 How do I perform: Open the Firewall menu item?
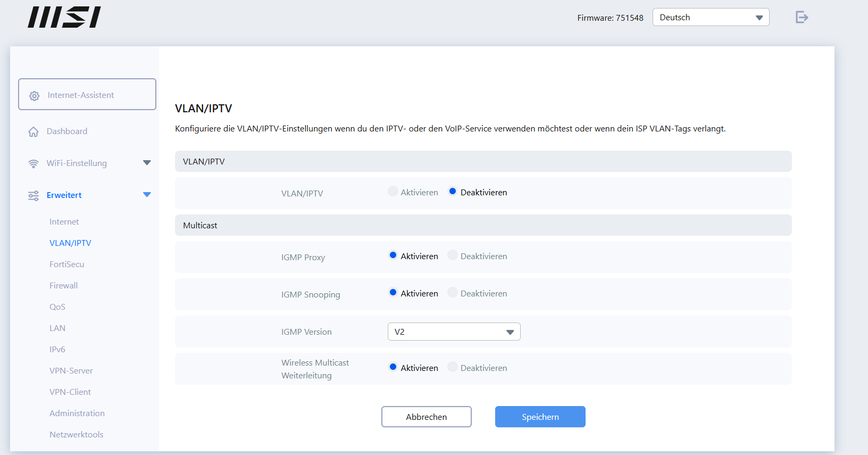coord(64,286)
